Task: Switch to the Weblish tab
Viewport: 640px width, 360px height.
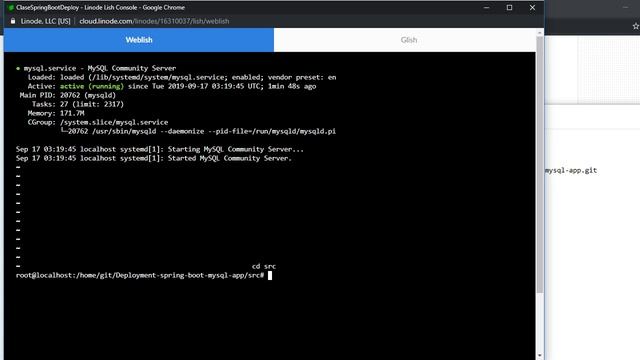Action: [x=139, y=40]
